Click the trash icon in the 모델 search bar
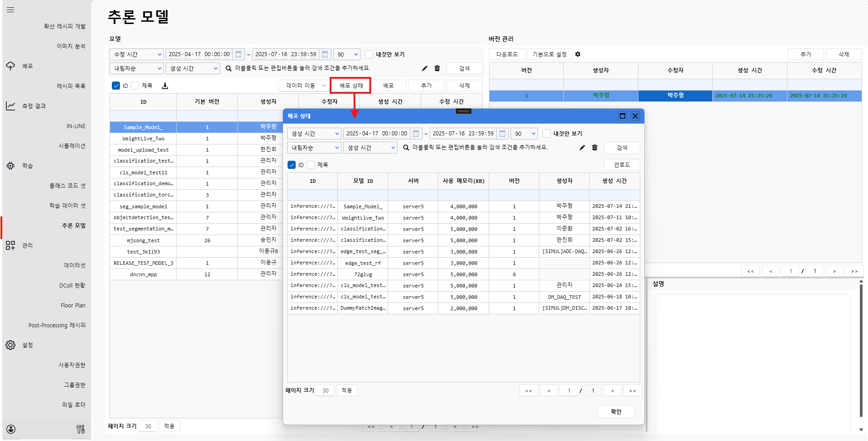This screenshot has width=868, height=441. click(437, 68)
